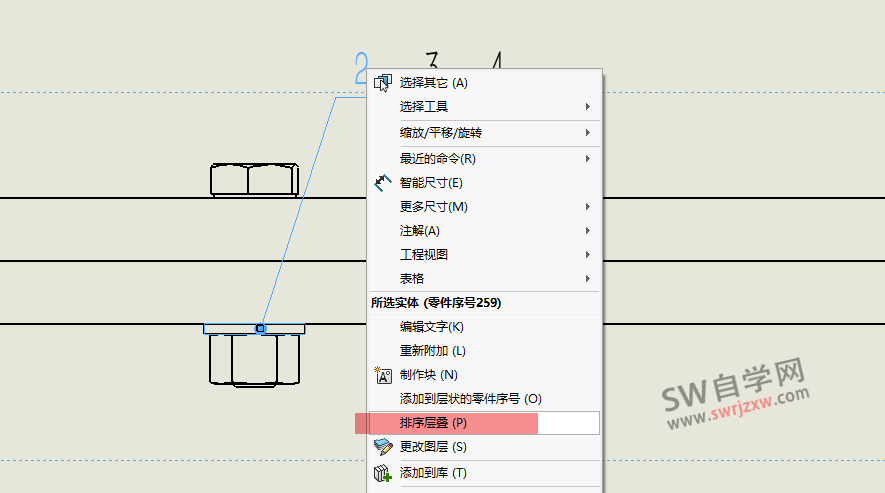Select the upper hex nut in drawing
885x493 pixels.
254,180
